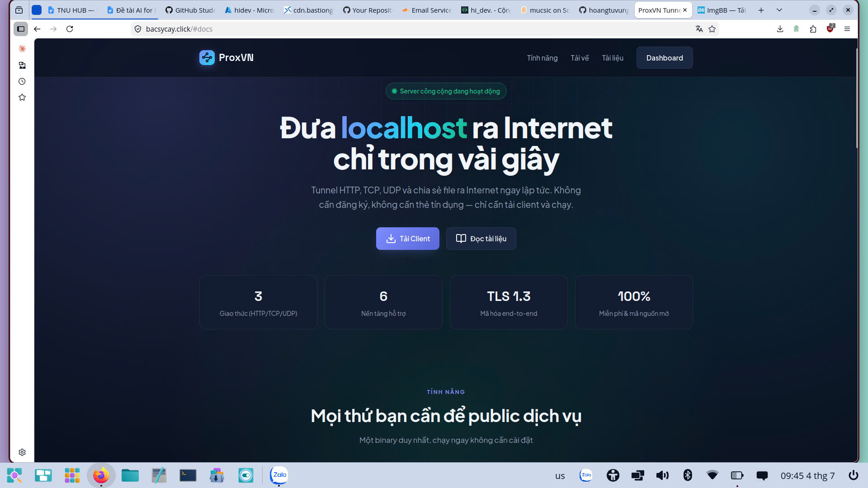Open the tab overview icon

[19, 10]
